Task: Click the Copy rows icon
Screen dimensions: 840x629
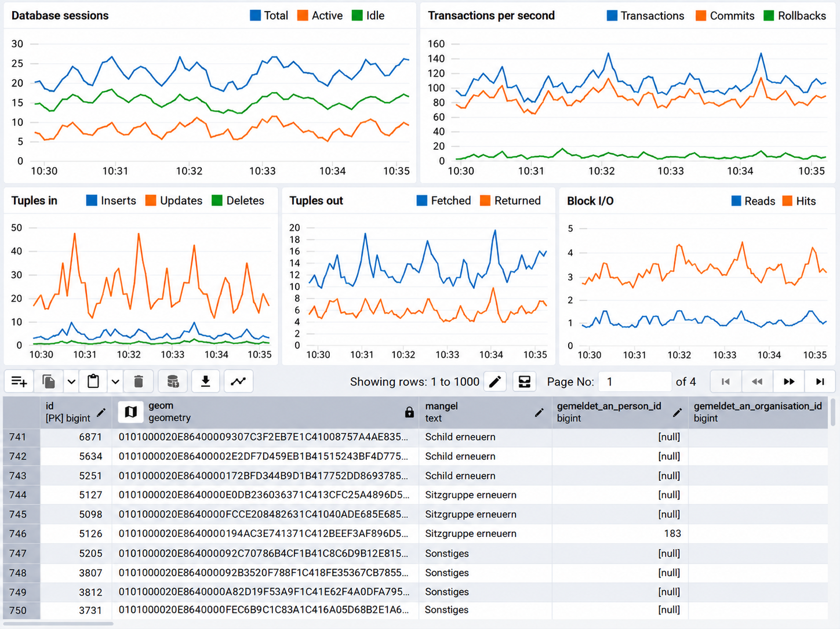Action: point(49,381)
